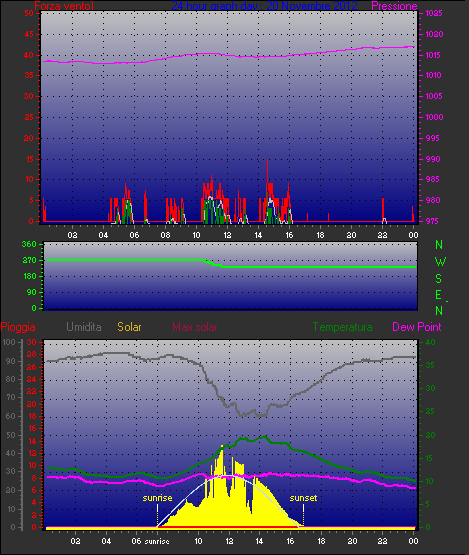Click the E wind direction letter
The height and width of the screenshot is (555, 469).
pos(439,295)
